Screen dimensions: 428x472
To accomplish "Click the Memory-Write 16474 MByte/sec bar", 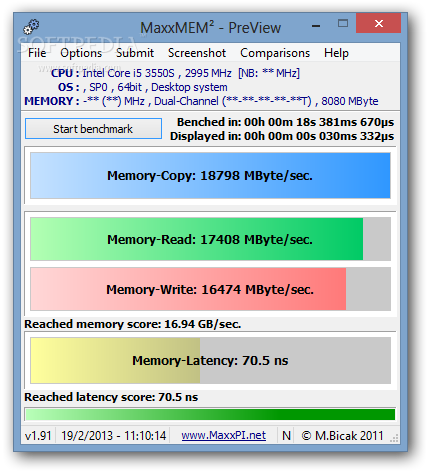I will [210, 289].
